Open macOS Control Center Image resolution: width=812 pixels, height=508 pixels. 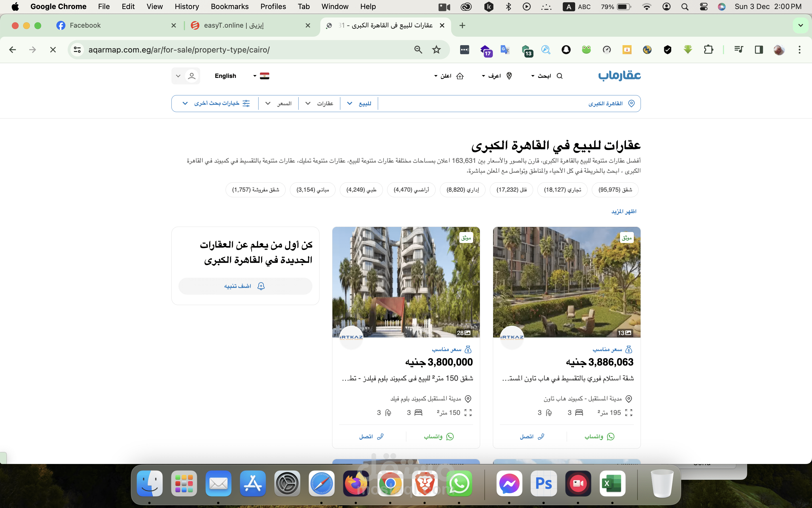click(x=704, y=7)
